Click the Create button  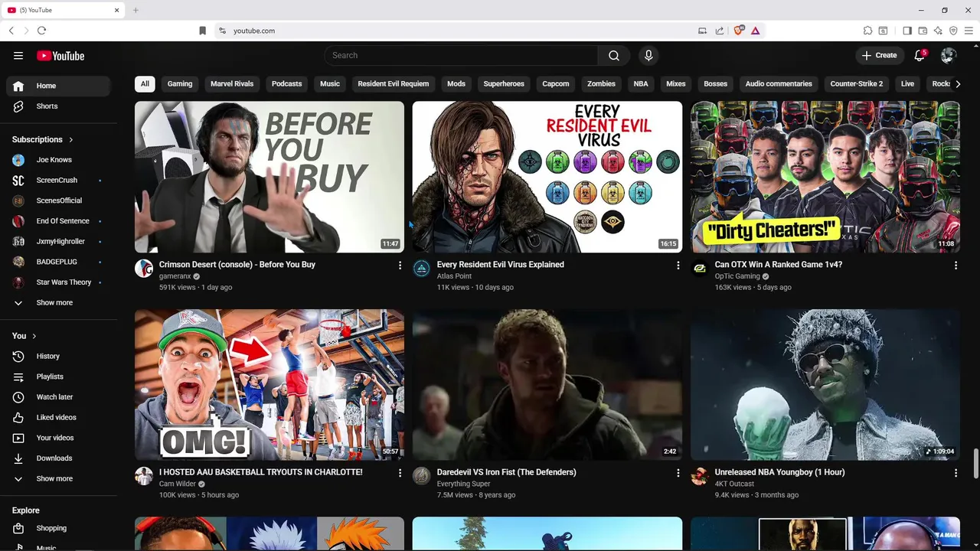click(879, 55)
